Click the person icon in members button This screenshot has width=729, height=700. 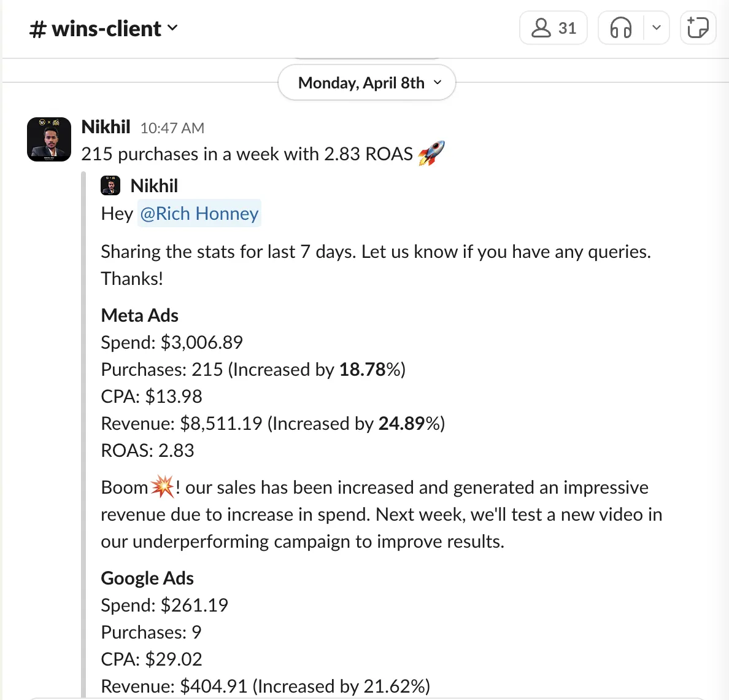[x=541, y=28]
